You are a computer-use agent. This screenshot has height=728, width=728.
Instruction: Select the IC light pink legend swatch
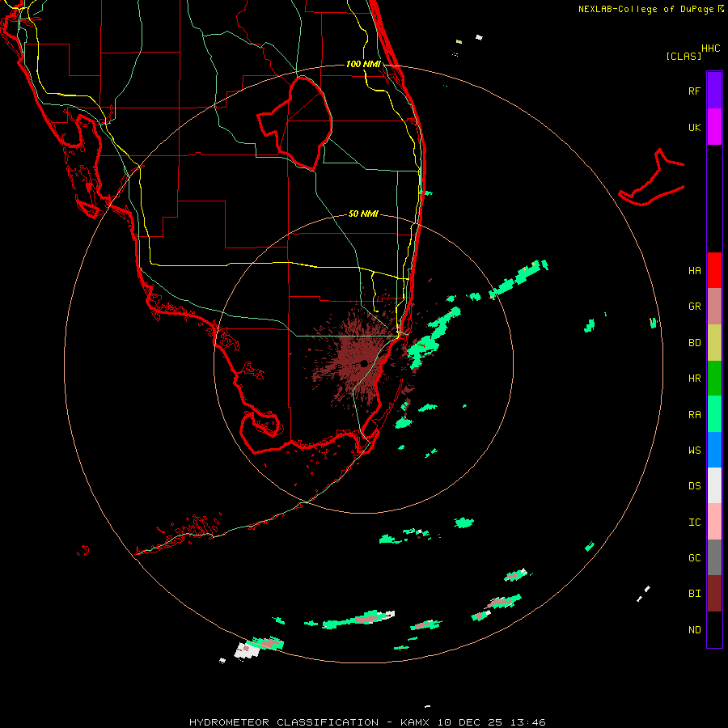pos(714,522)
